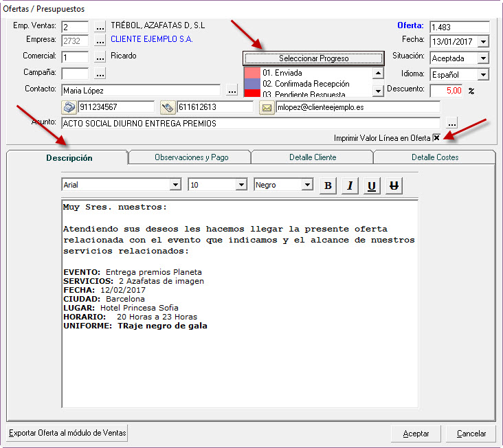The height and width of the screenshot is (448, 503).
Task: Click 'HORARIO: 20 Horas a 23 Horas' line
Action: pos(131,317)
